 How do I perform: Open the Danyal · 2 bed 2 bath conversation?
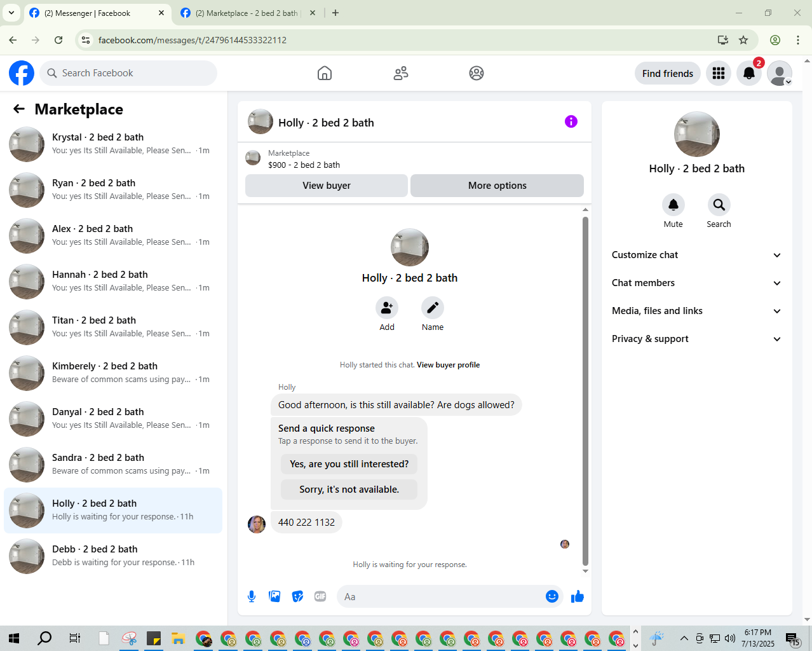click(113, 419)
